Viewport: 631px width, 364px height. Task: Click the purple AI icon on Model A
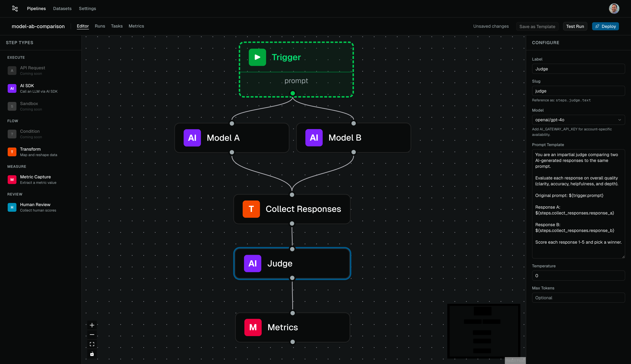[192, 138]
